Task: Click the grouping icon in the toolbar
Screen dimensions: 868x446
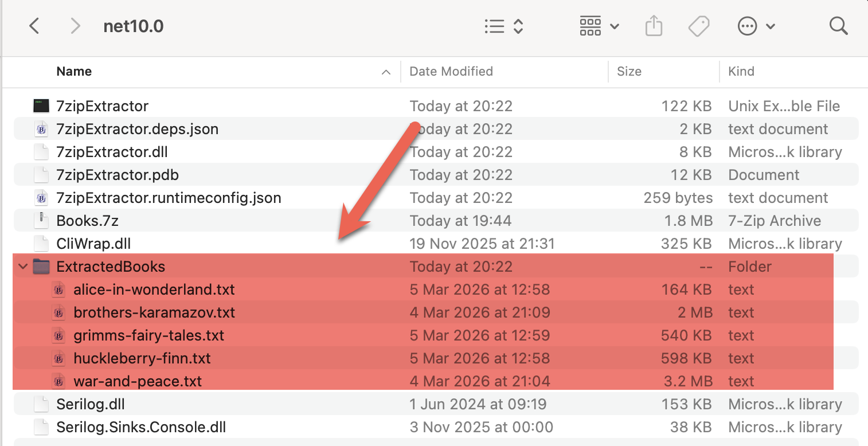Action: click(590, 25)
